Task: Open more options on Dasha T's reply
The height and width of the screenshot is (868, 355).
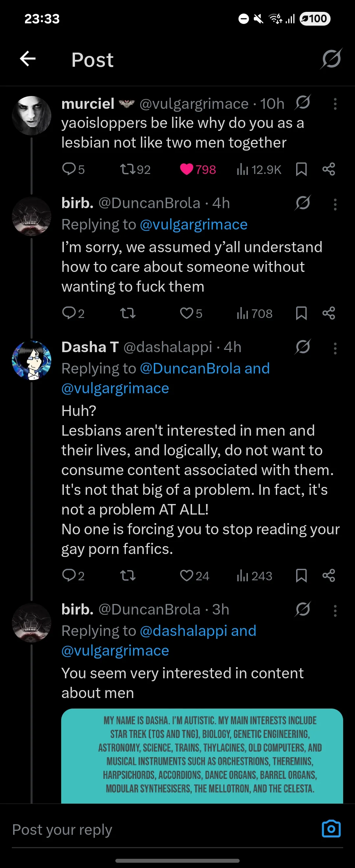Action: (x=335, y=349)
